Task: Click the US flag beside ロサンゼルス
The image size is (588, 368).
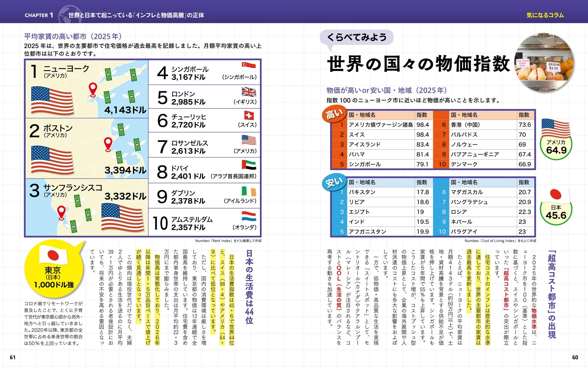Action: click(249, 140)
